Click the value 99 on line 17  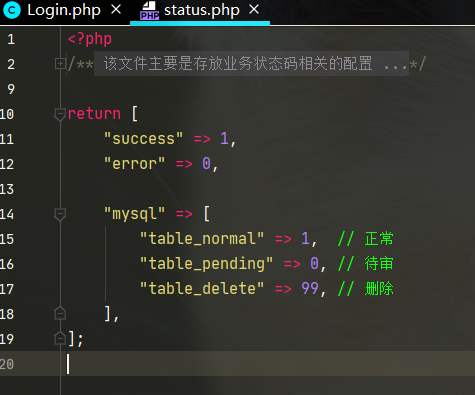(x=310, y=289)
